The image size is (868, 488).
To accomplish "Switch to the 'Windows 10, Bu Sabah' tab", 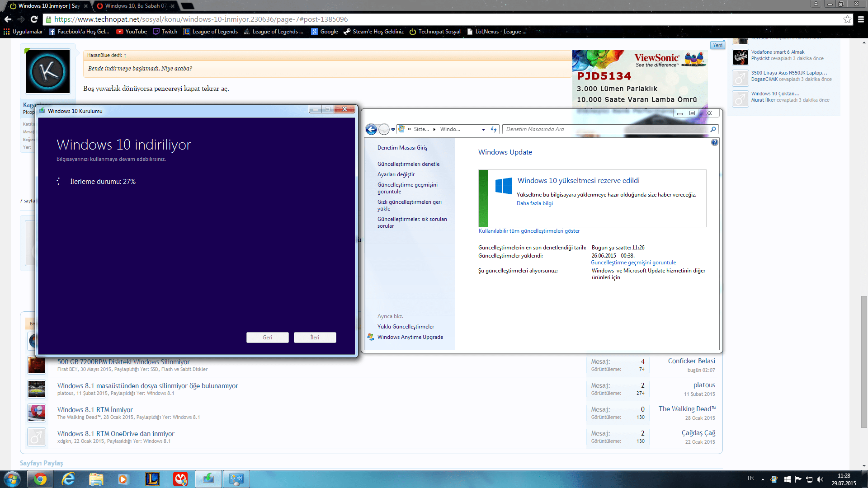I will coord(135,6).
